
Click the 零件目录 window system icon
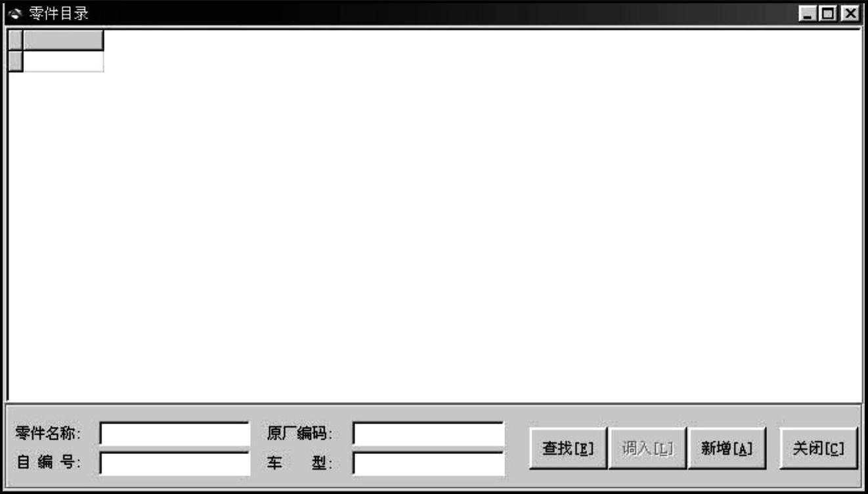[15, 13]
